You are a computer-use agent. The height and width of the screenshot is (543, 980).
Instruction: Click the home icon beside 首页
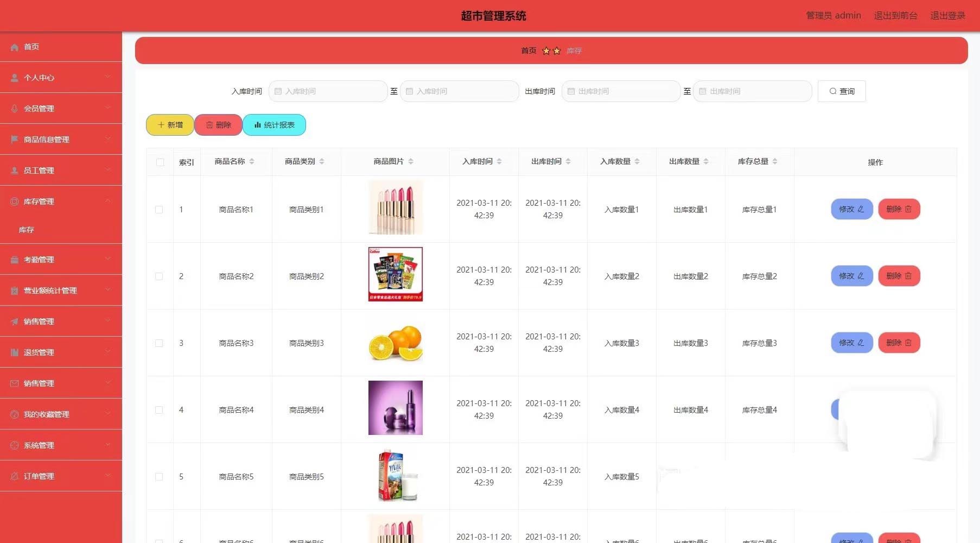pos(15,47)
